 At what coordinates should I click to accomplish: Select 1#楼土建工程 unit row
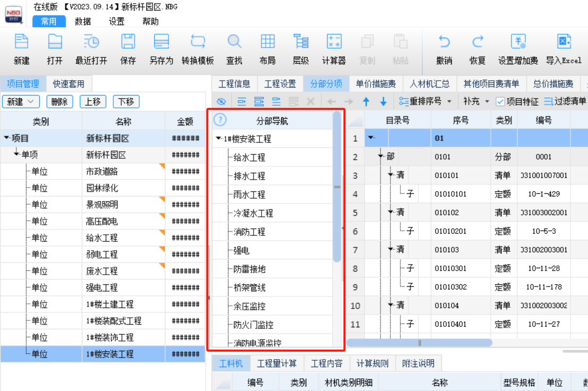point(103,304)
